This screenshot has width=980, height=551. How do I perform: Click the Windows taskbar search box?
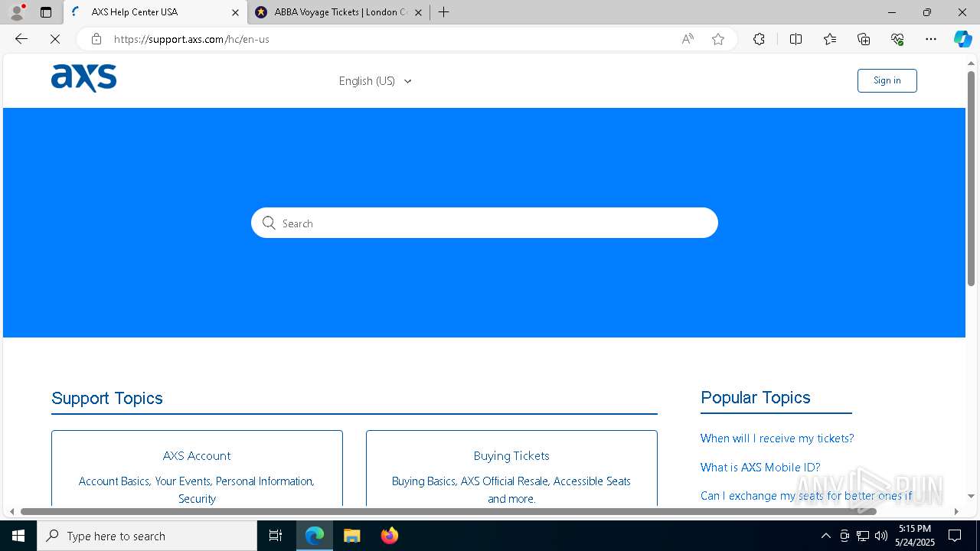click(x=147, y=536)
